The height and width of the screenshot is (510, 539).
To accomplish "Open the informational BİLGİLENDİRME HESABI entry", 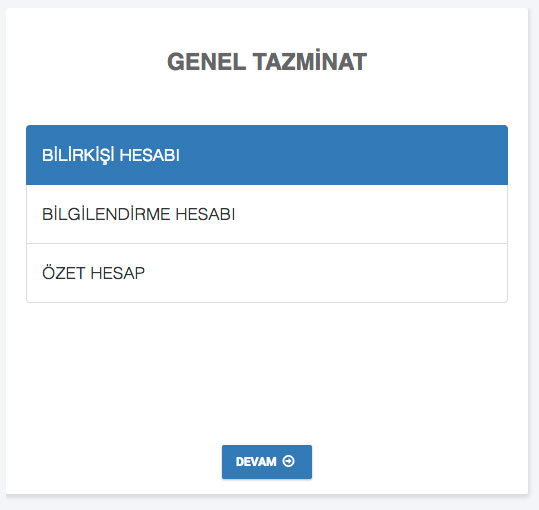I will click(x=267, y=214).
